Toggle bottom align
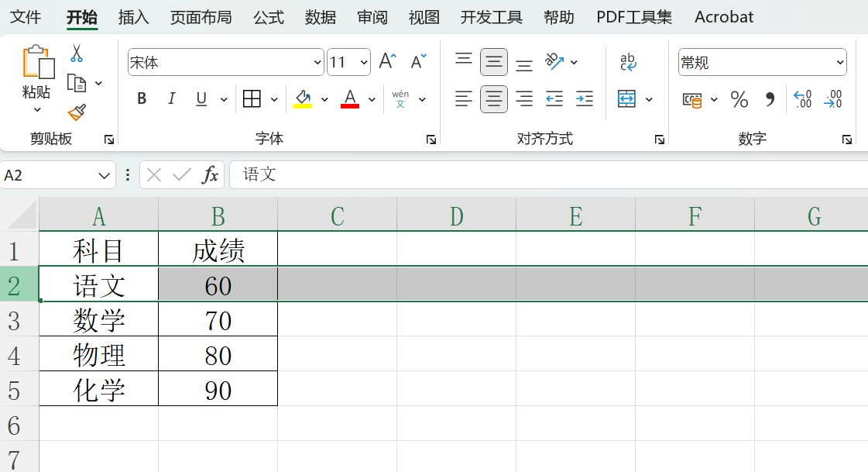Screen dimensions: 868x472 [x=524, y=65]
